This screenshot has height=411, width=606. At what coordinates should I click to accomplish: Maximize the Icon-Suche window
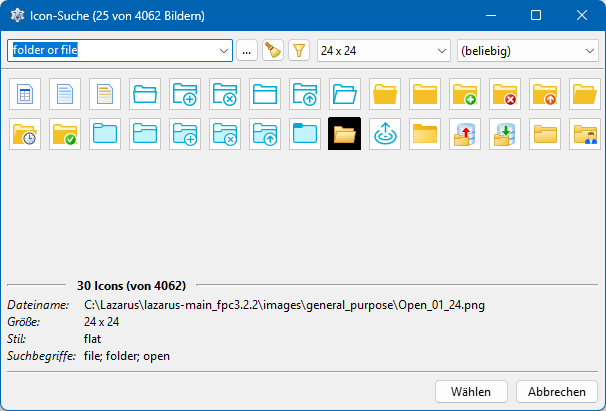[536, 15]
